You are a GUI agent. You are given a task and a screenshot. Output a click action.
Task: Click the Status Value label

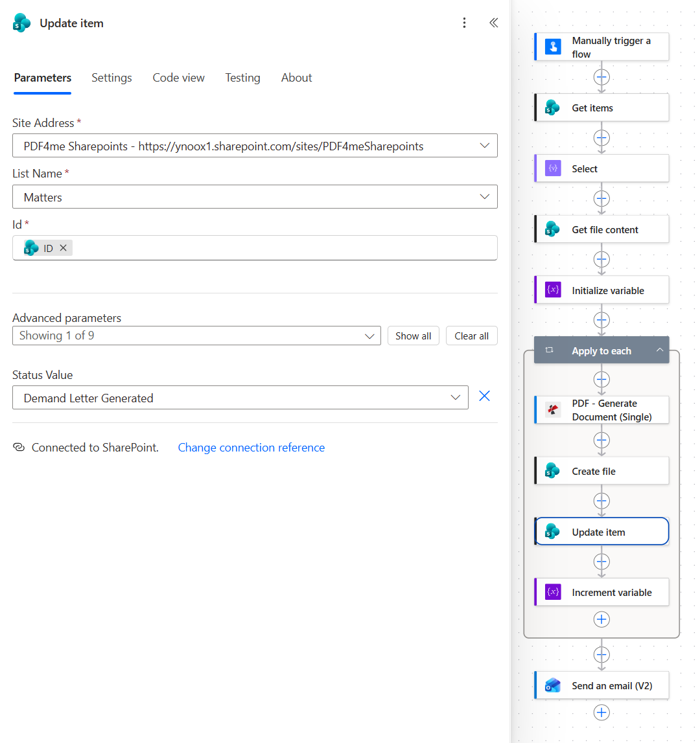coord(43,375)
